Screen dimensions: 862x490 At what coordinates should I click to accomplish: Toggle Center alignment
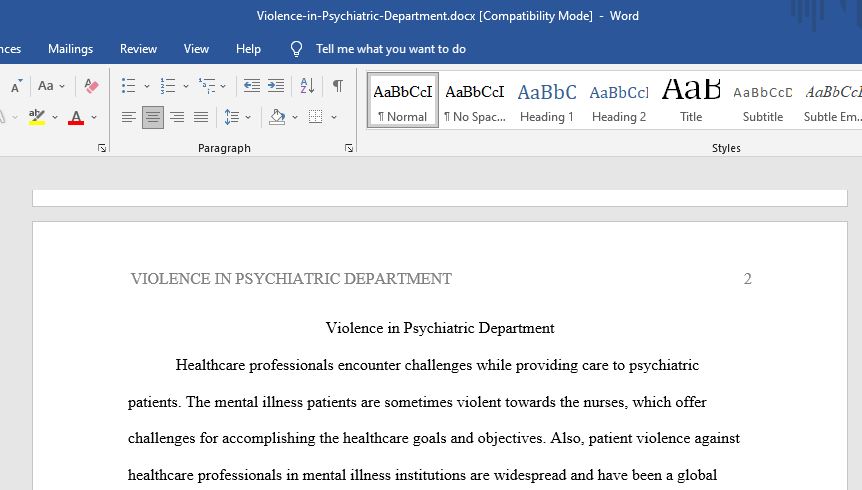[153, 117]
